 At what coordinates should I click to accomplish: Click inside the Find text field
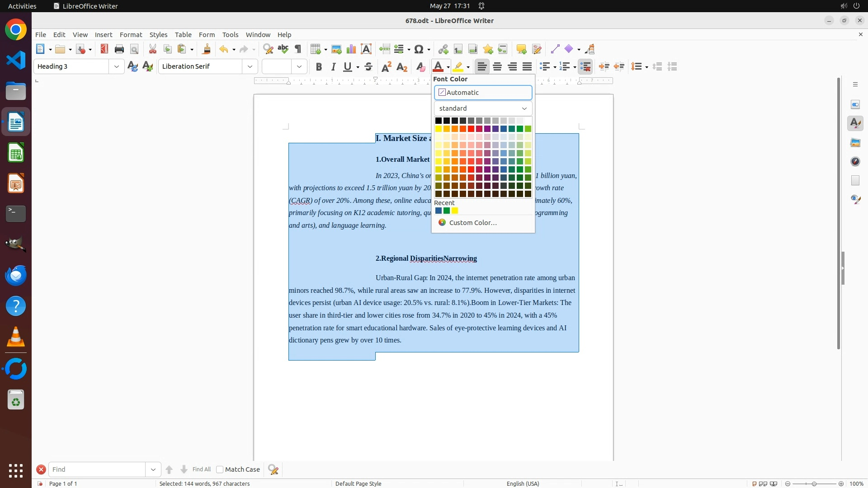coord(97,469)
